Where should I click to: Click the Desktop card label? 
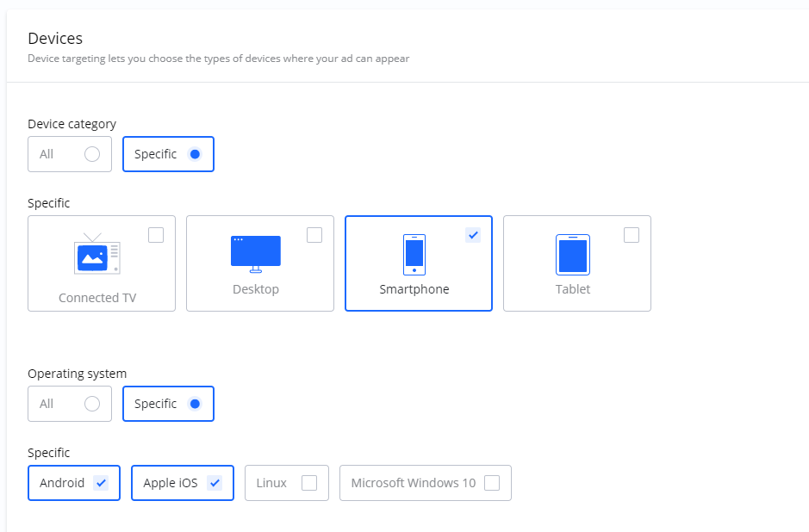coord(256,289)
